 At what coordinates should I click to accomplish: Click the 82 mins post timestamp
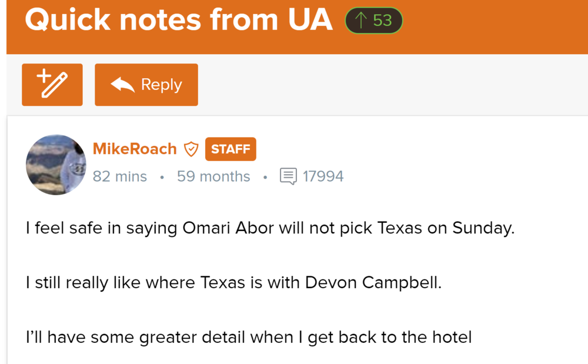[x=120, y=176]
